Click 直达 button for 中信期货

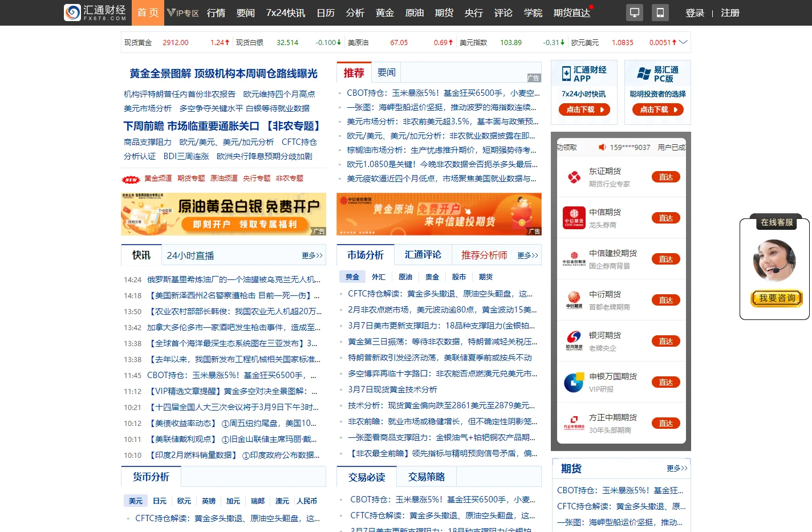[666, 218]
